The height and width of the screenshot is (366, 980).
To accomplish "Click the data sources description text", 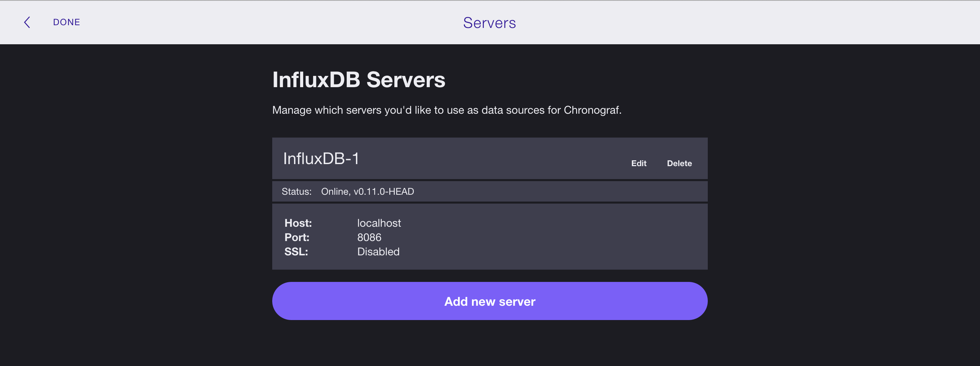I will [447, 110].
